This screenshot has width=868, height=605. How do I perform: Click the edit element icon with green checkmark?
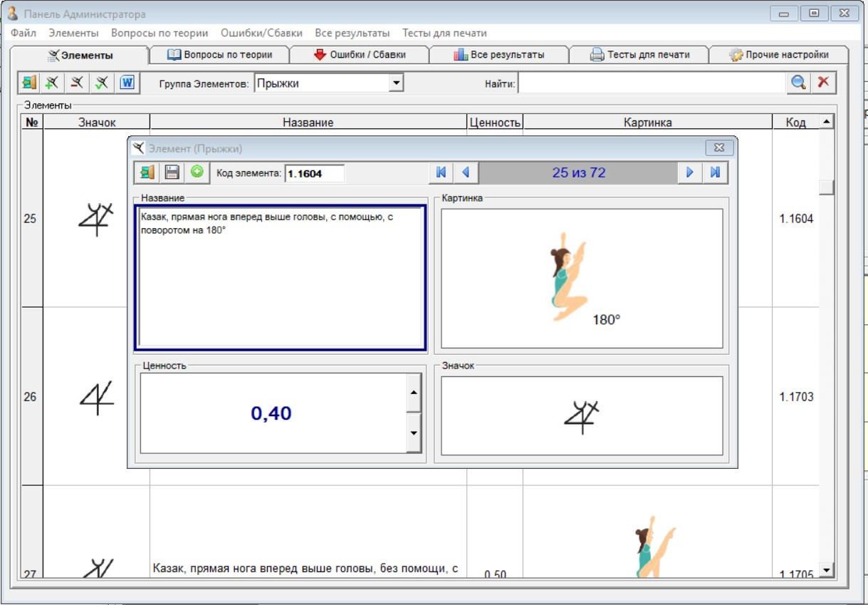coord(102,83)
